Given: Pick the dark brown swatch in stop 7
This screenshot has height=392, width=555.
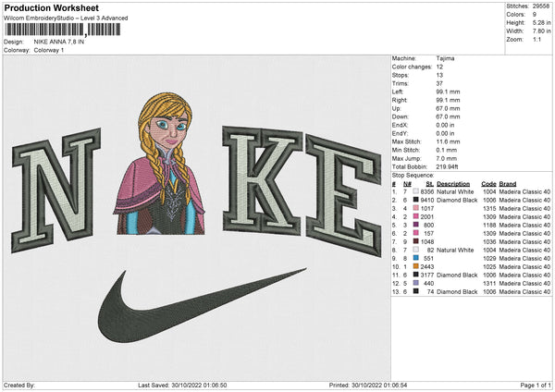Looking at the screenshot, I should point(415,241).
